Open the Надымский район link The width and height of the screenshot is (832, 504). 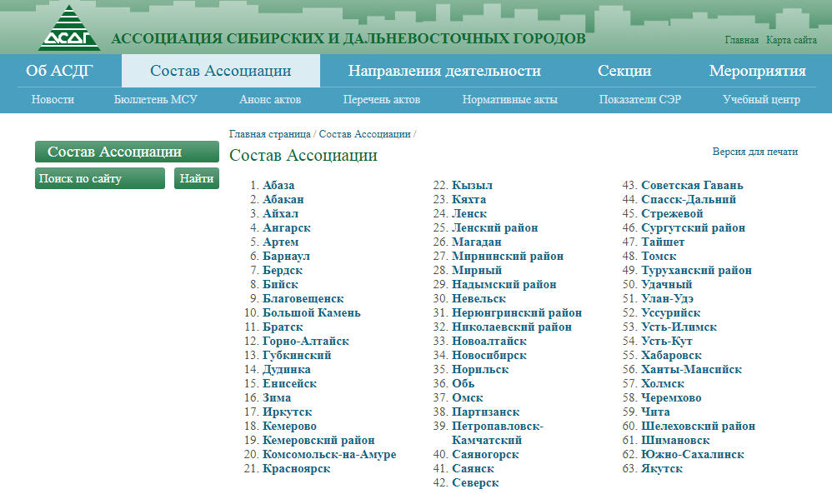coord(504,285)
